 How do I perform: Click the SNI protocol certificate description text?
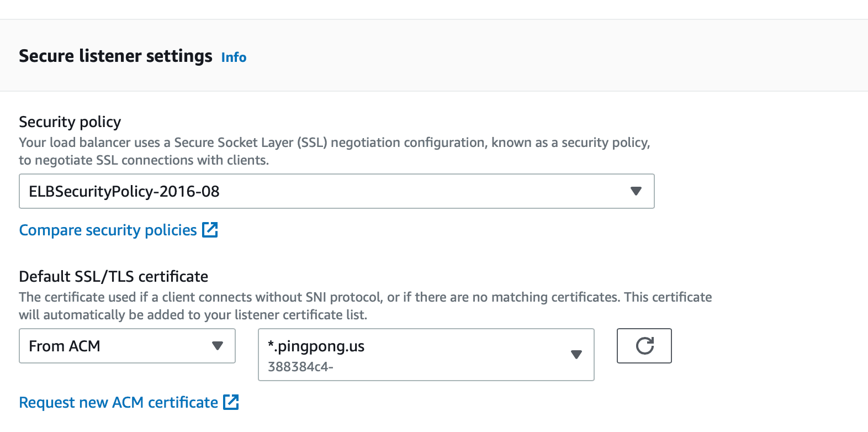[365, 297]
